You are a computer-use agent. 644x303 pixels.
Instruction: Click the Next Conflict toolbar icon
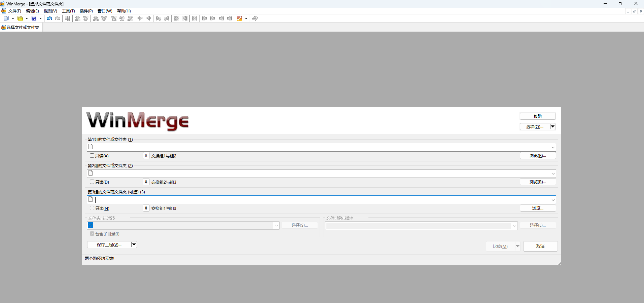96,18
